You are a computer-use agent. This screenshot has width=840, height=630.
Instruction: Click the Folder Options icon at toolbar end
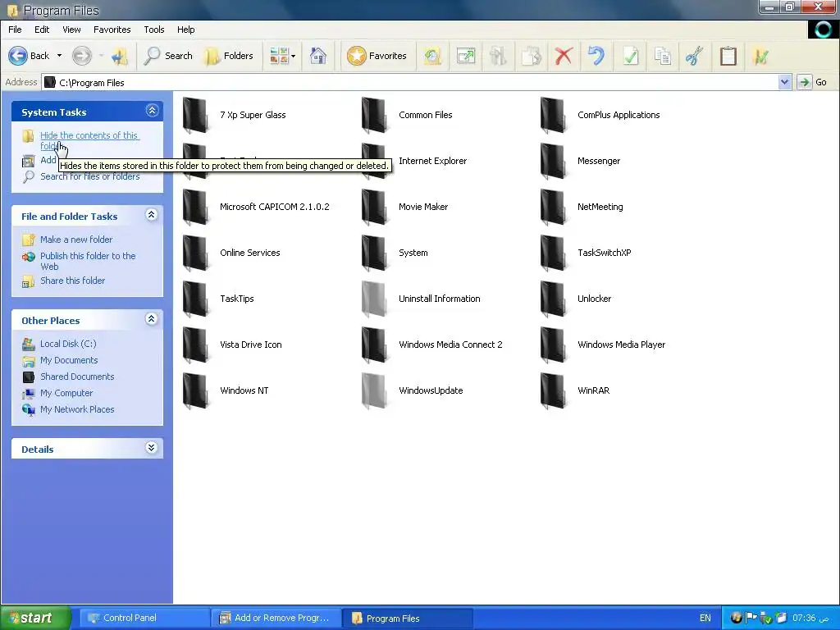pyautogui.click(x=760, y=56)
